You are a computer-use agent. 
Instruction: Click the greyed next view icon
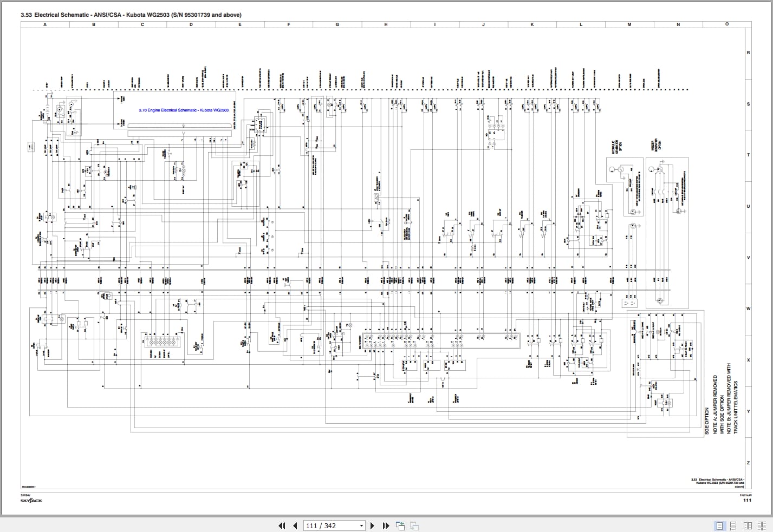[x=414, y=526]
